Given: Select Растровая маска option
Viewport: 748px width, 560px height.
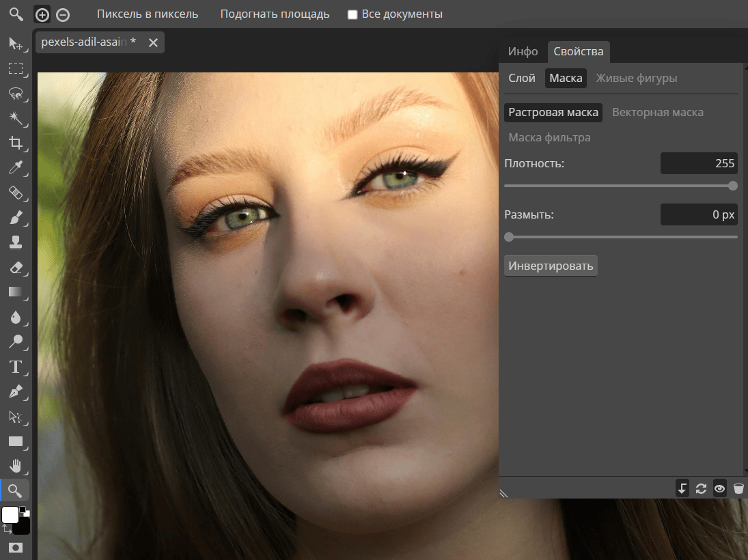Looking at the screenshot, I should [553, 113].
